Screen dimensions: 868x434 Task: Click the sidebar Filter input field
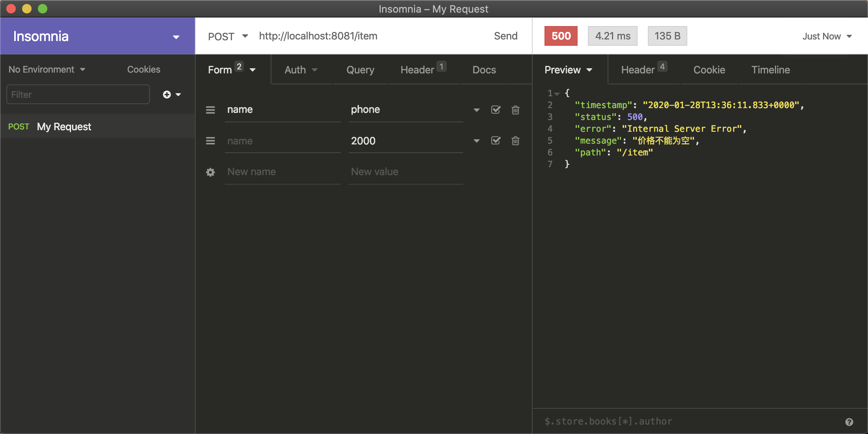[78, 95]
